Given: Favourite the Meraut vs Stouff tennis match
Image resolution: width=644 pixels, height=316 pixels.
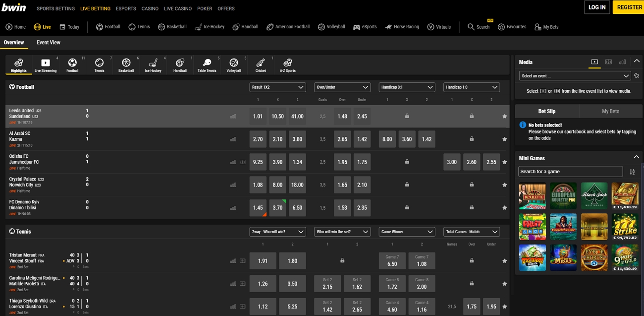Looking at the screenshot, I should point(504,261).
